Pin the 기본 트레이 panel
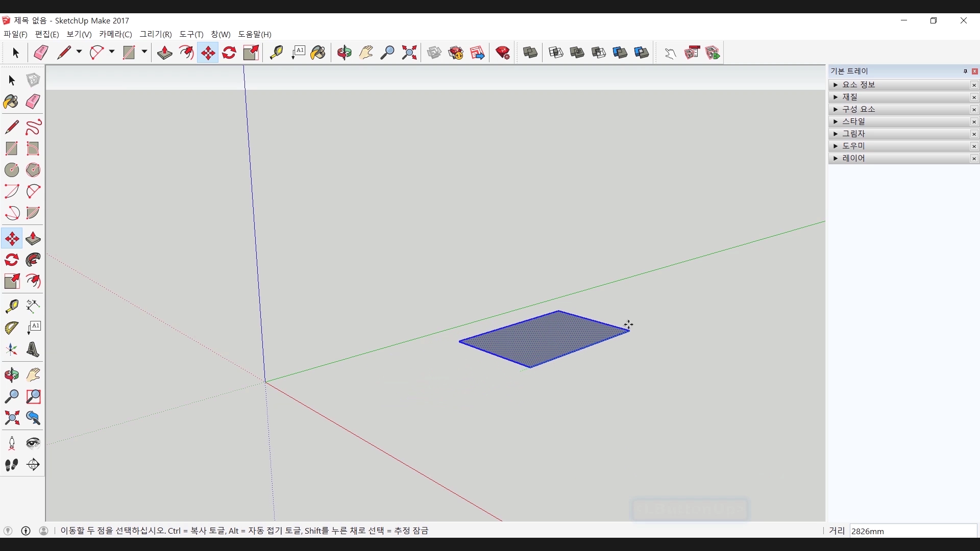 click(x=965, y=71)
